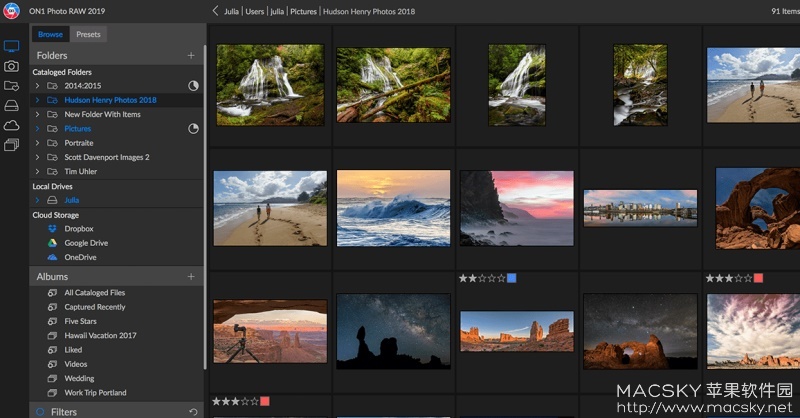Open the Five Stars album
Viewport: 800px width, 418px height.
80,321
